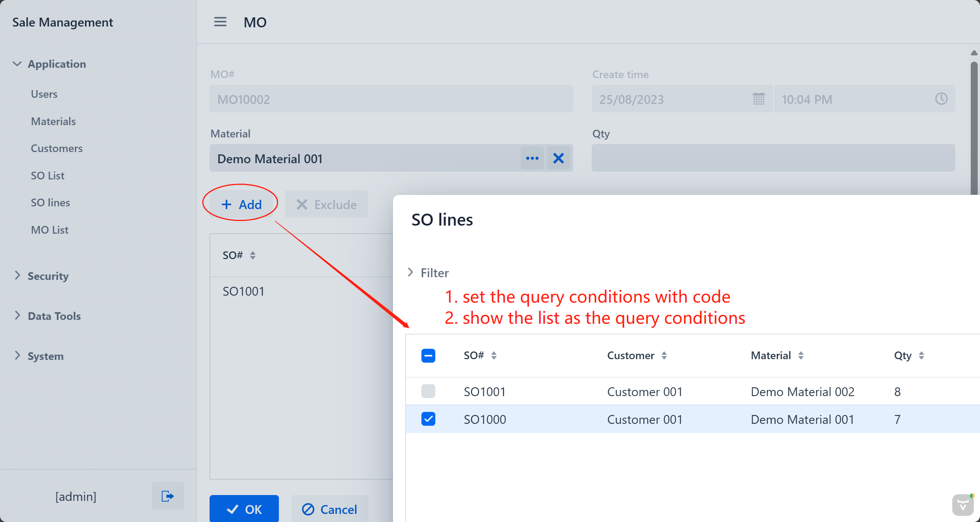Click the vertical scrollbar thumb

(x=974, y=128)
